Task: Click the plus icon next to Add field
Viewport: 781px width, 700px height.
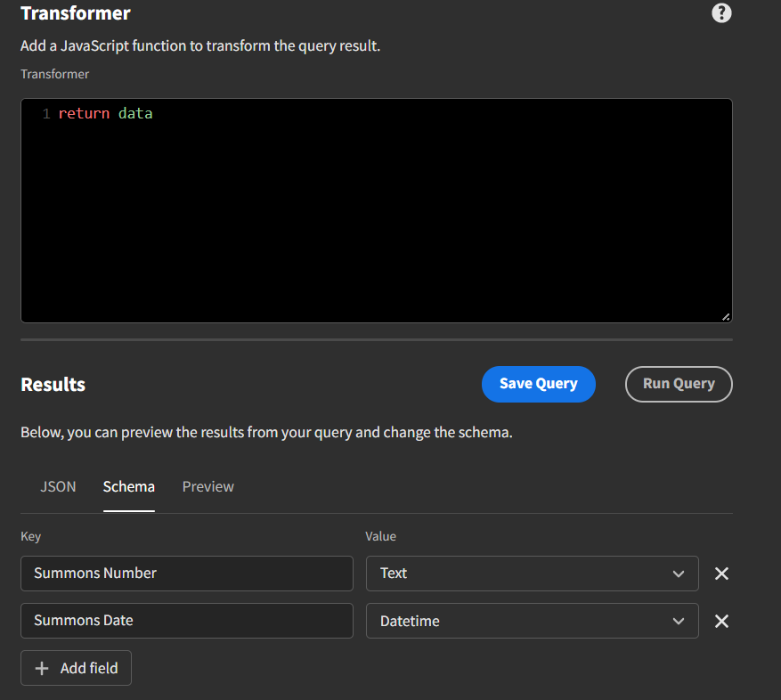Action: [x=43, y=668]
